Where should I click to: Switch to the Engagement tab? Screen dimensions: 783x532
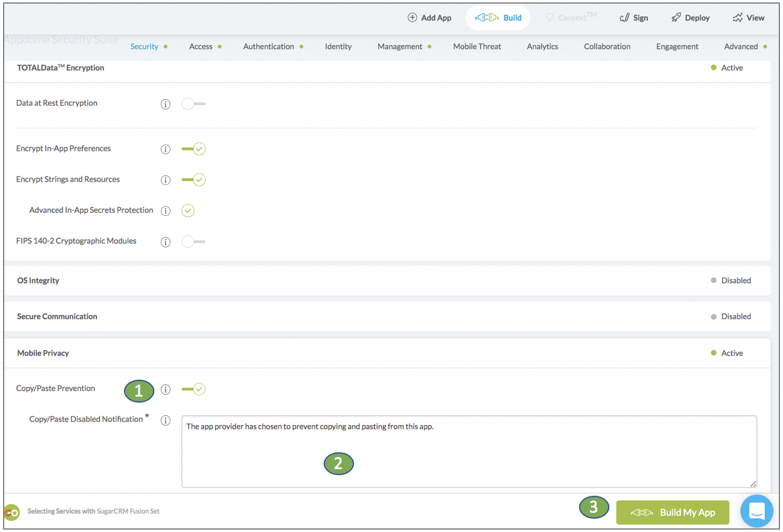(677, 47)
